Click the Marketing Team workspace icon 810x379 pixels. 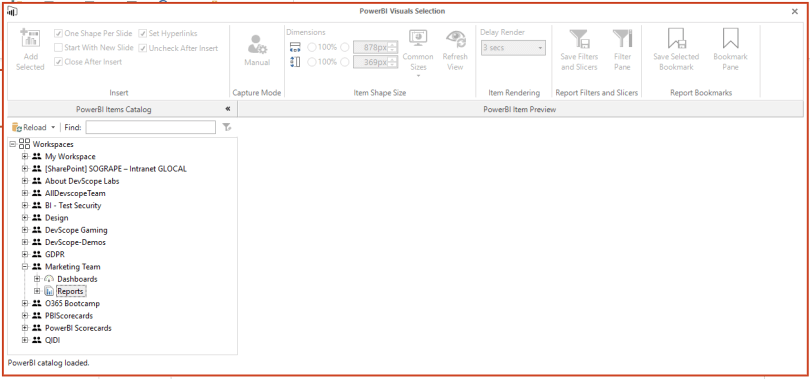pyautogui.click(x=36, y=267)
